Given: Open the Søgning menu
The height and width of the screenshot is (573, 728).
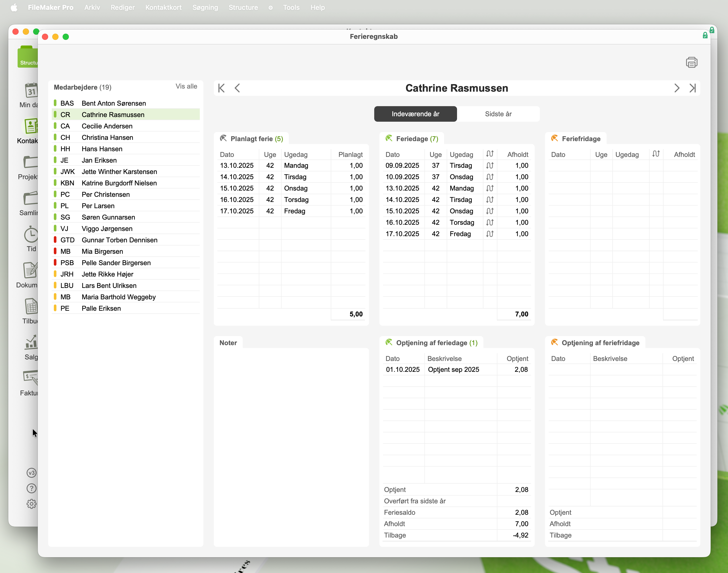Looking at the screenshot, I should (x=205, y=8).
